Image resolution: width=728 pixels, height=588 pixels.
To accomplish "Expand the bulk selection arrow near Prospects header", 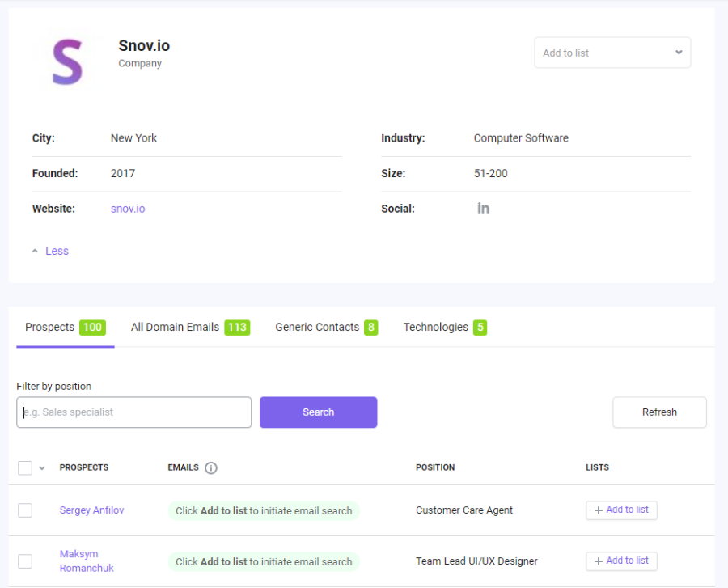I will [42, 468].
